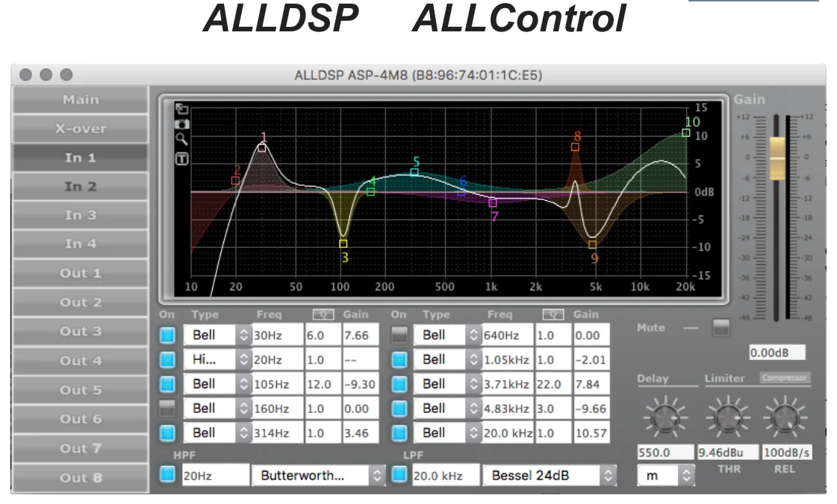837x504 pixels.
Task: Toggle the LPF enable button
Action: coord(399,475)
